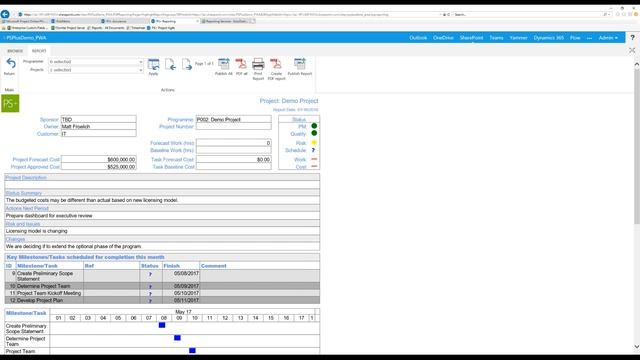Click the Schedule question mark status icon
Image resolution: width=640 pixels, height=360 pixels.
pos(313,150)
